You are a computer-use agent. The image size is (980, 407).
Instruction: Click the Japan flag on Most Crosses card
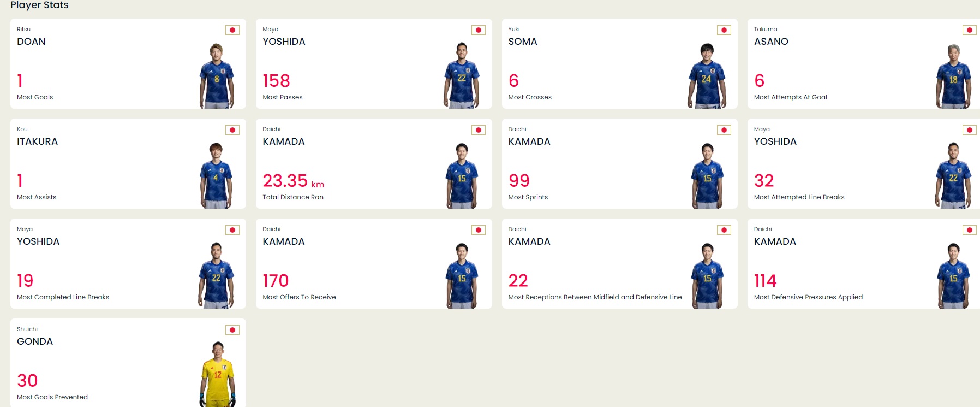pyautogui.click(x=724, y=30)
